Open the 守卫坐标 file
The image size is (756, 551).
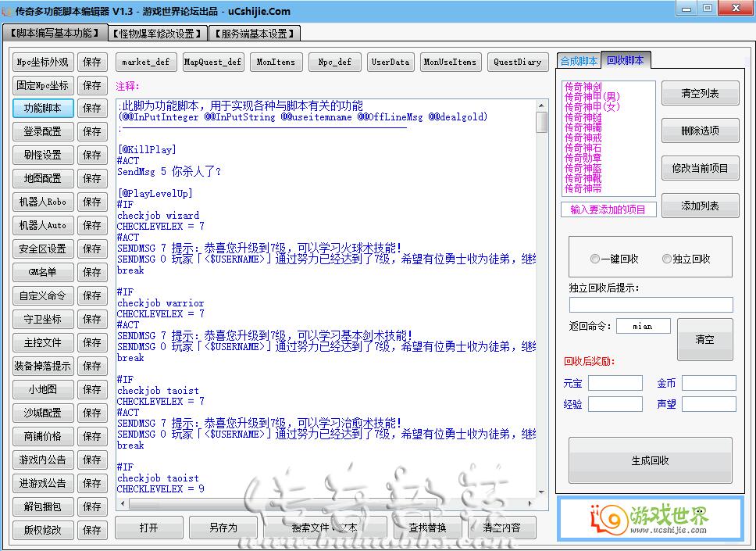pyautogui.click(x=43, y=319)
